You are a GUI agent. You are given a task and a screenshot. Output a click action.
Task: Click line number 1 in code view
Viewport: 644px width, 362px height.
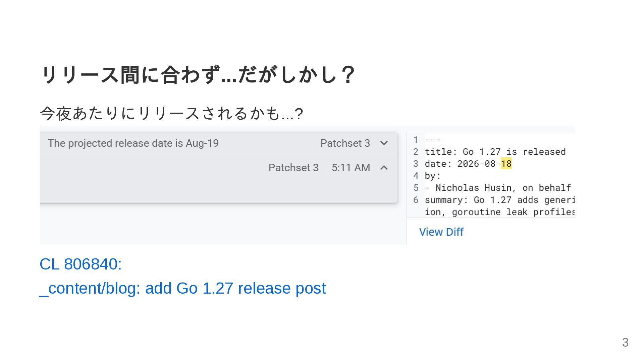click(416, 139)
